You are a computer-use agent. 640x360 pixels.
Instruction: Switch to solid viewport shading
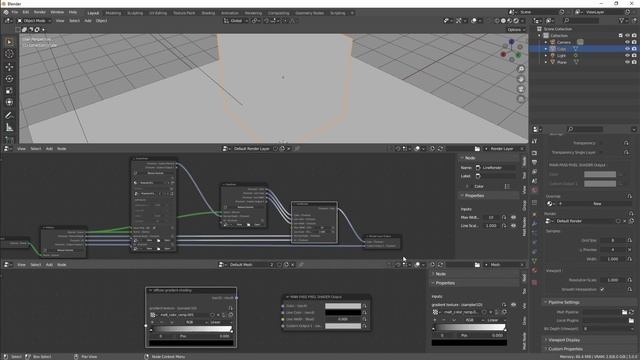[x=503, y=20]
